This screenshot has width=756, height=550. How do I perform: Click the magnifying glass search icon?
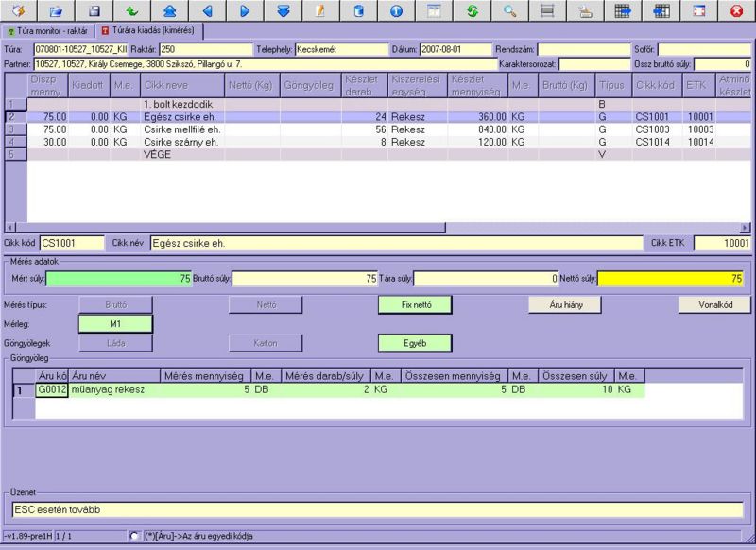pyautogui.click(x=509, y=10)
